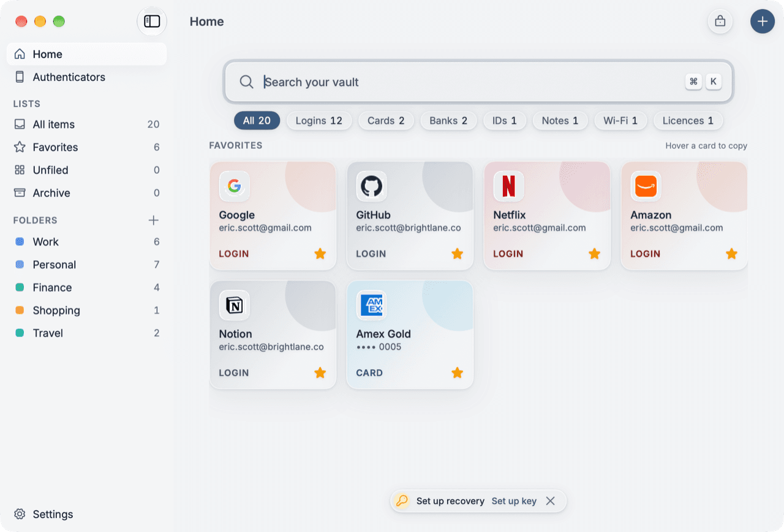Unfavorite Amex Gold using its star
This screenshot has width=784, height=532.
[458, 372]
